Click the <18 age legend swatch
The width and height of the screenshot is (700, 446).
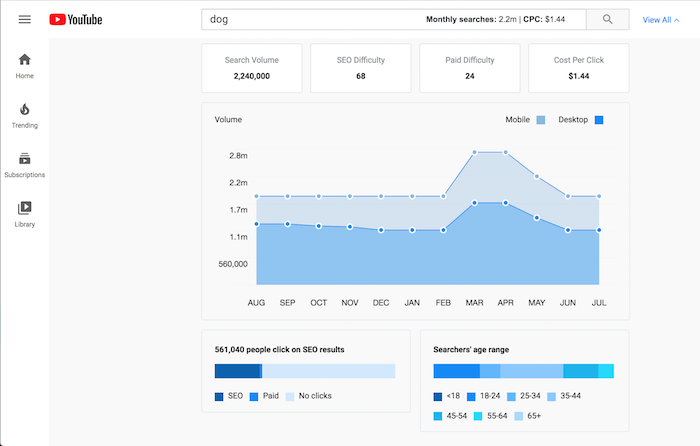(x=438, y=396)
